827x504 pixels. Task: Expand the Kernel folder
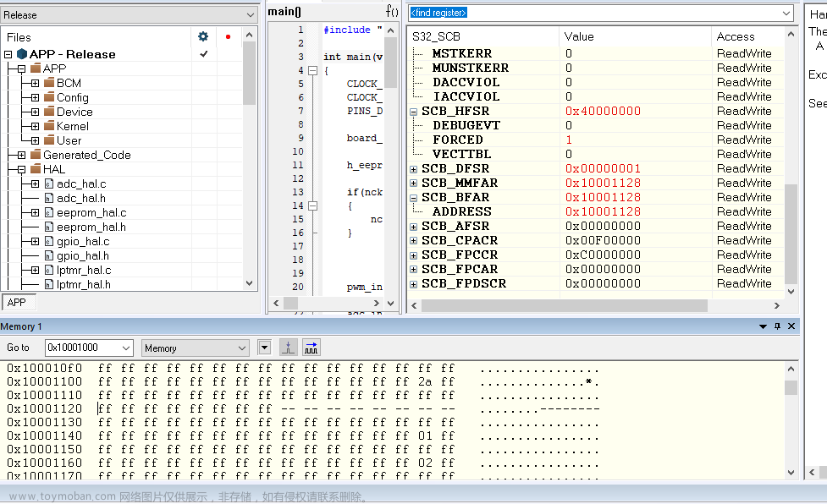click(x=35, y=126)
